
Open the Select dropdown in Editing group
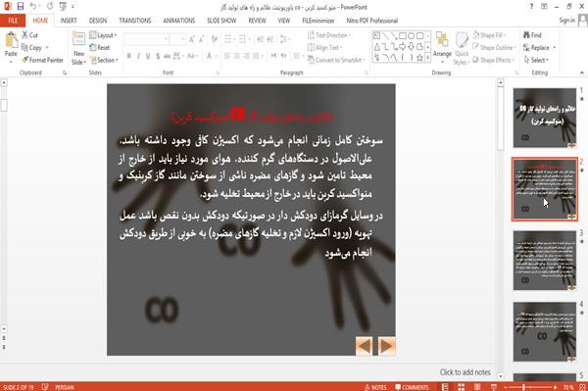pyautogui.click(x=536, y=60)
